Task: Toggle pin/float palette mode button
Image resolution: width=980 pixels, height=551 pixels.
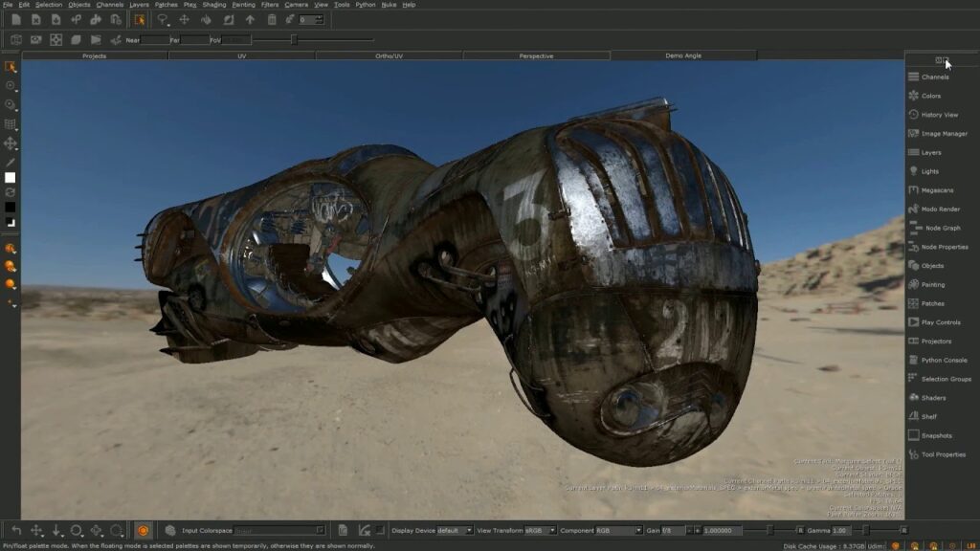Action: click(x=942, y=60)
